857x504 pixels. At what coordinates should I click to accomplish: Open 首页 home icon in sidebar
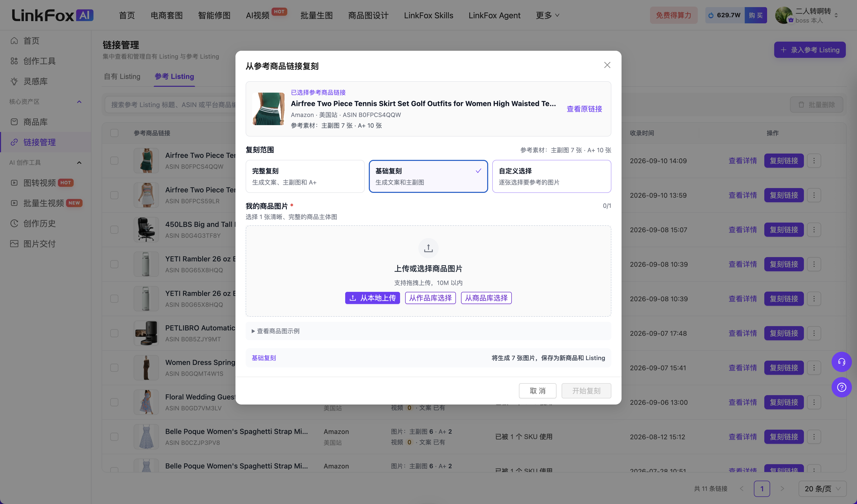tap(14, 41)
